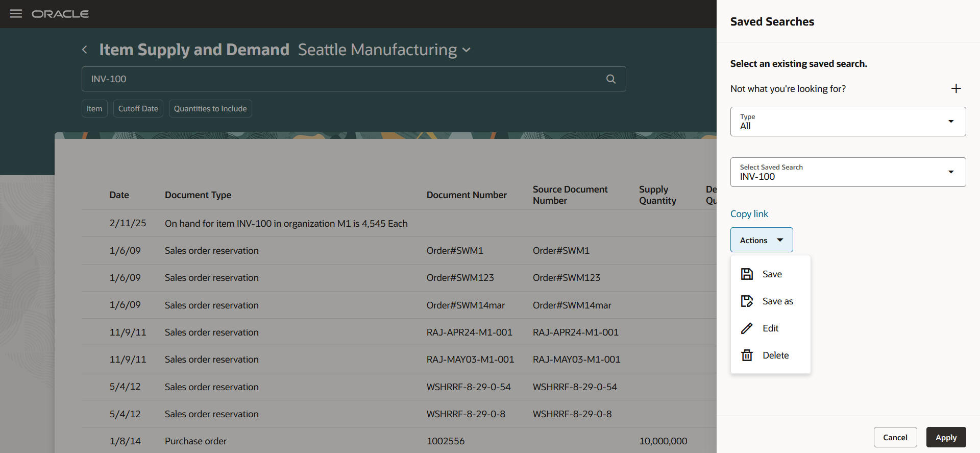Click the plus icon to add a search
Screen dimensions: 980x453
956,88
